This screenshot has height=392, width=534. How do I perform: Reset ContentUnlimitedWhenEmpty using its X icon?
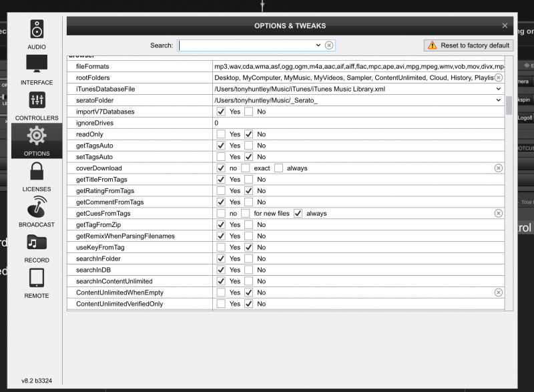coord(498,292)
